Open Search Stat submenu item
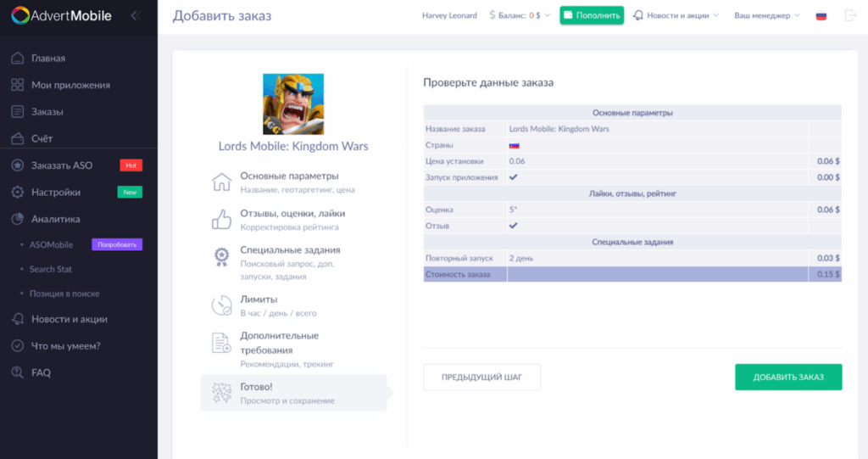This screenshot has height=459, width=868. (50, 269)
